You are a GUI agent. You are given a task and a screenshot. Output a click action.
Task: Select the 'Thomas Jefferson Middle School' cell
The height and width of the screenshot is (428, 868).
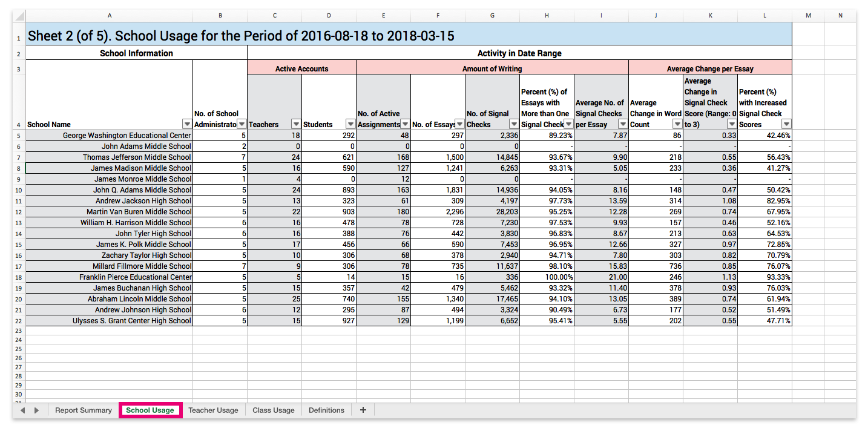[110, 157]
